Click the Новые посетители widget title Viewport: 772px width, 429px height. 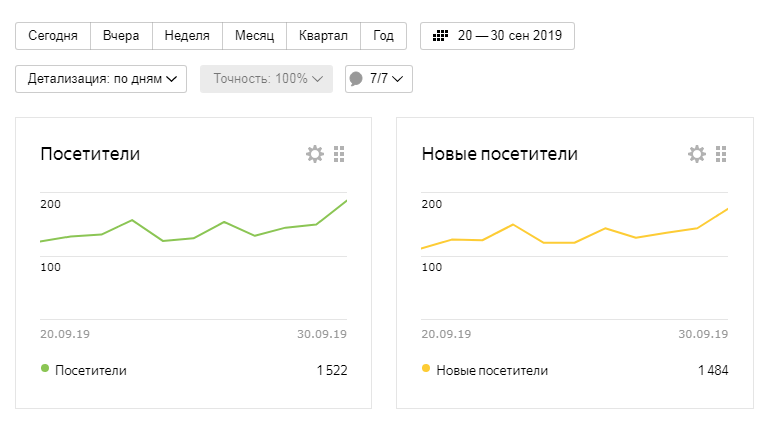click(x=500, y=154)
